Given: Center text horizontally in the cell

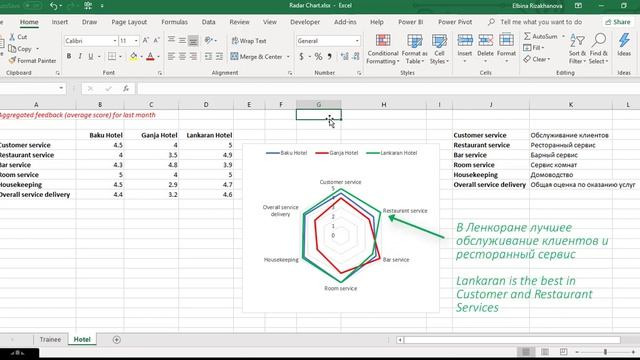Looking at the screenshot, I should tap(182, 56).
